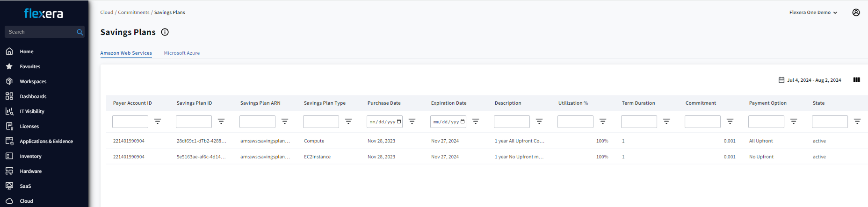
Task: Open the date range calendar picker
Action: pyautogui.click(x=810, y=80)
